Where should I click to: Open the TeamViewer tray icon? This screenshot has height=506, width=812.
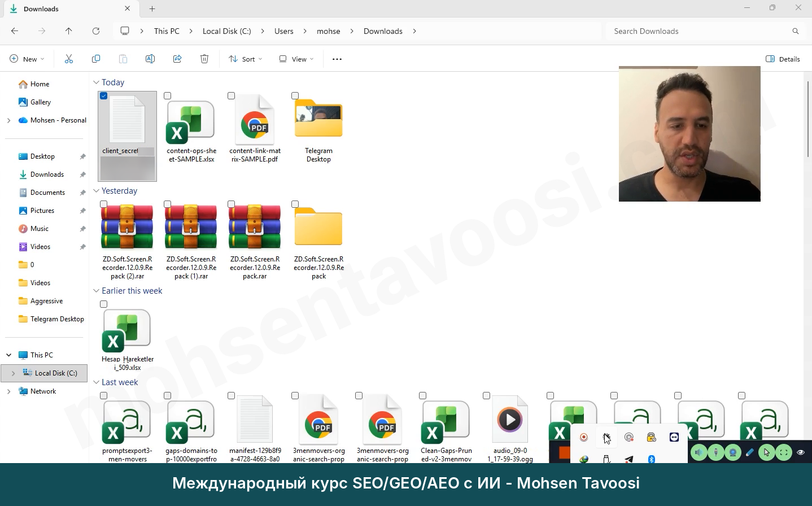pos(674,437)
